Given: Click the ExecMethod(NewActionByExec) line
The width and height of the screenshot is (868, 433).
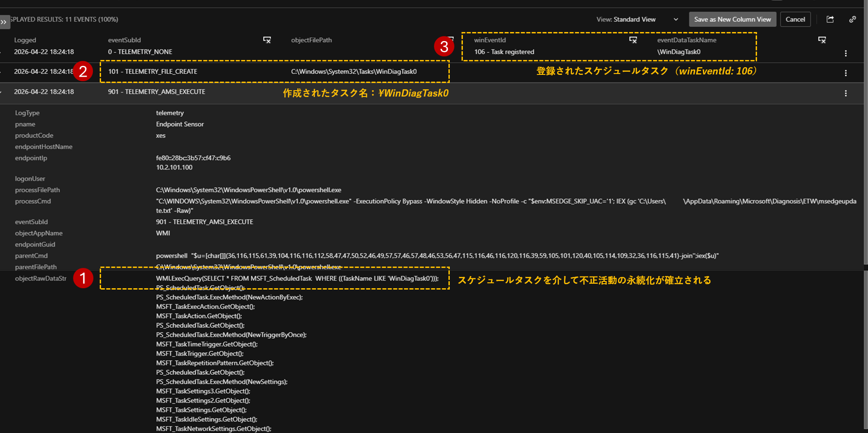Looking at the screenshot, I should [229, 297].
